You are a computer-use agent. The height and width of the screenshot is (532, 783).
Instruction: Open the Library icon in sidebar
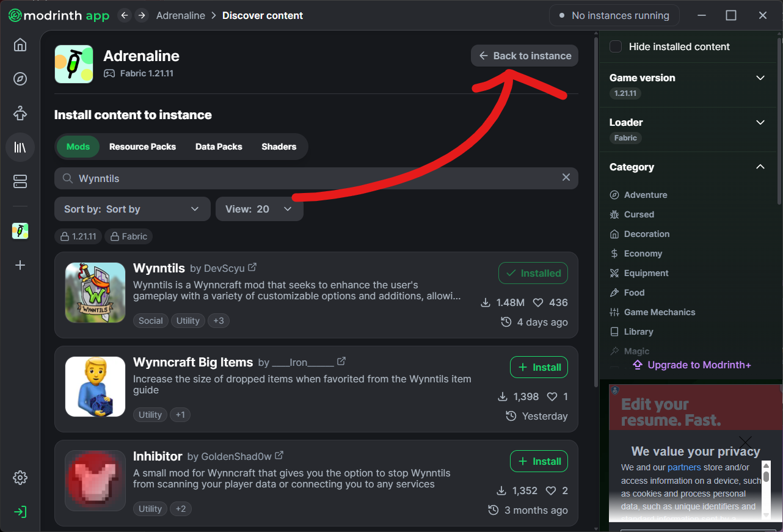tap(20, 147)
